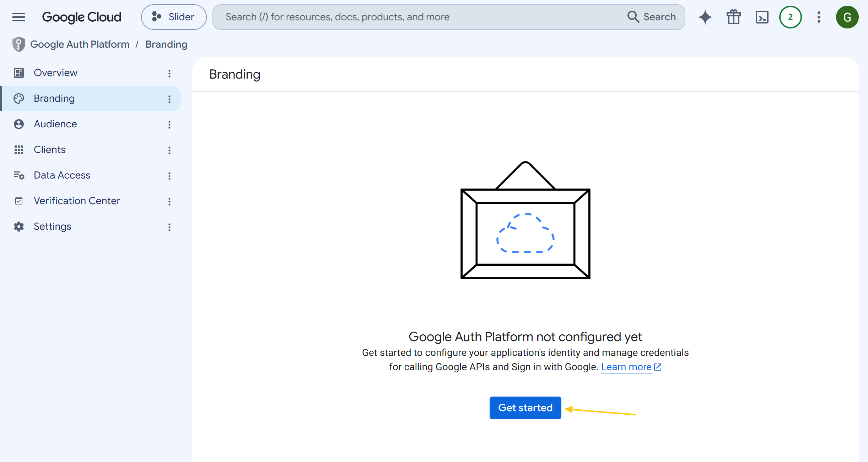Click the Verification Center checkbox icon
This screenshot has height=462, width=868.
pyautogui.click(x=19, y=201)
